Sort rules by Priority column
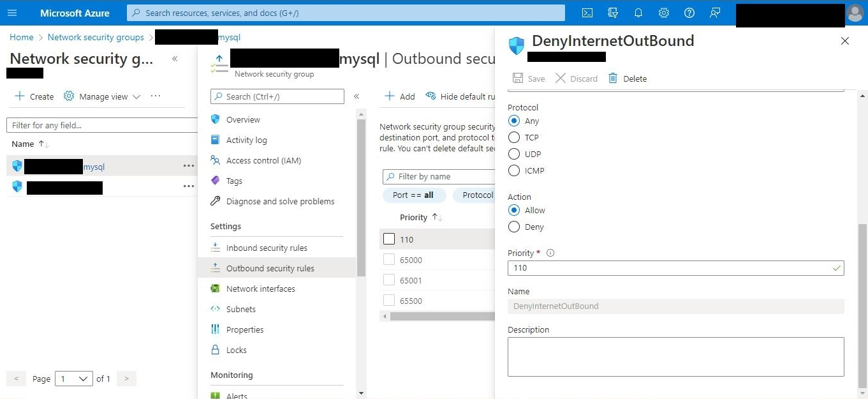Screen dimensions: 868x399 tap(421, 218)
